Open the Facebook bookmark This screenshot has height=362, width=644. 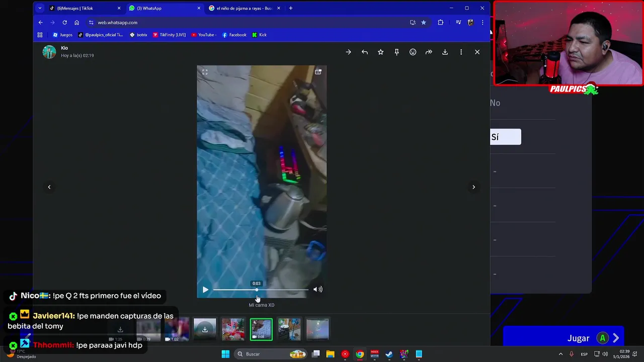tap(234, 35)
